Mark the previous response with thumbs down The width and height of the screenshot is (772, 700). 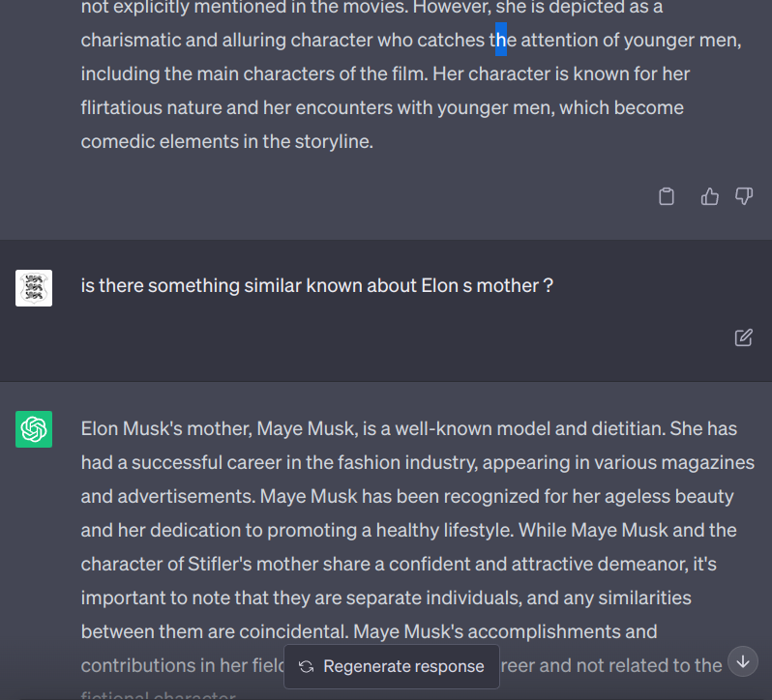point(744,196)
